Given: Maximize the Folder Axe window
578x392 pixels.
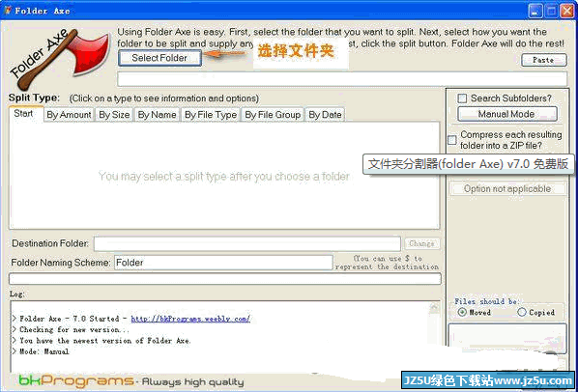Looking at the screenshot, I should pyautogui.click(x=552, y=11).
